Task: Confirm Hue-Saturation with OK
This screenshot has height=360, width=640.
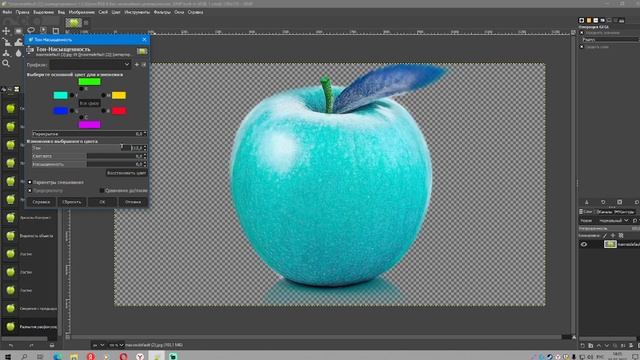Action: [102, 202]
